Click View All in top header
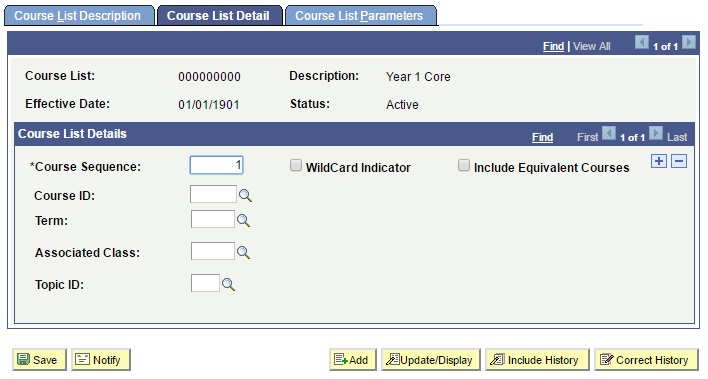Image resolution: width=708 pixels, height=379 pixels. tap(592, 46)
